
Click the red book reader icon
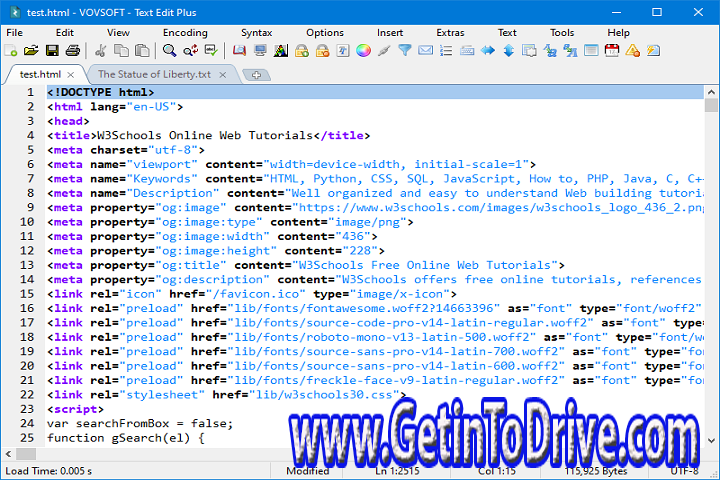click(239, 51)
